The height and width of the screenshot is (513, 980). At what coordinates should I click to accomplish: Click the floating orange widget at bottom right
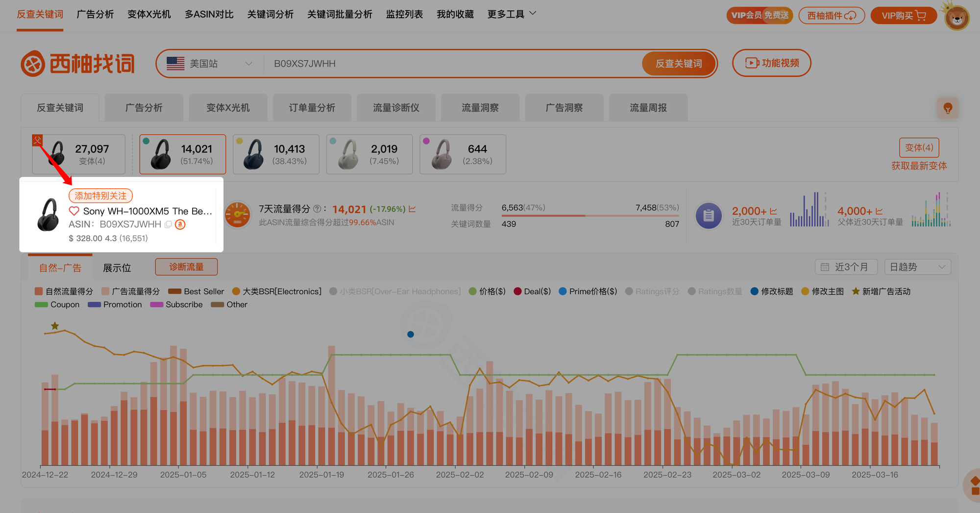(x=972, y=486)
